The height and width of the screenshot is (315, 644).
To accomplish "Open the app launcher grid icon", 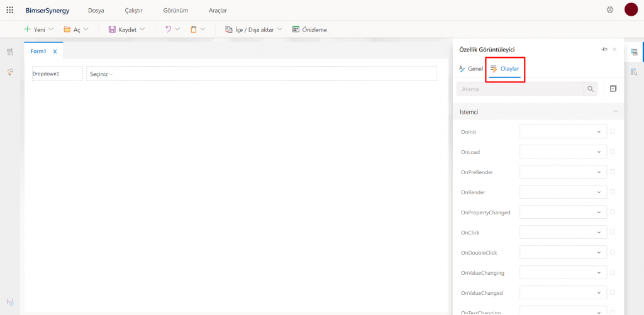I will [9, 10].
